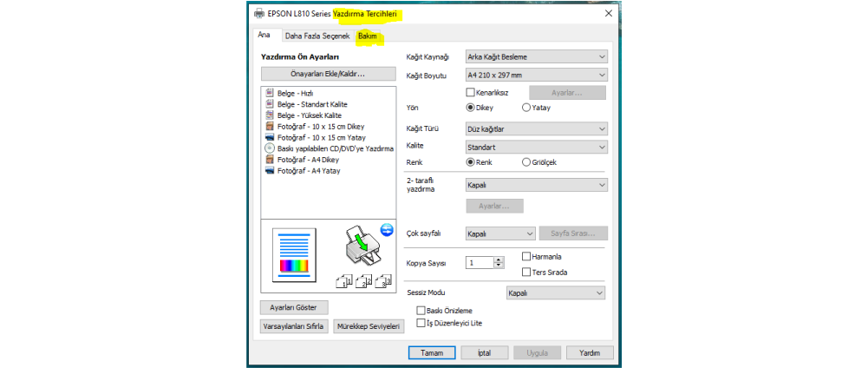The image size is (868, 368).
Task: Select the Belge - Yüksek Kalite preset icon
Action: click(x=270, y=115)
